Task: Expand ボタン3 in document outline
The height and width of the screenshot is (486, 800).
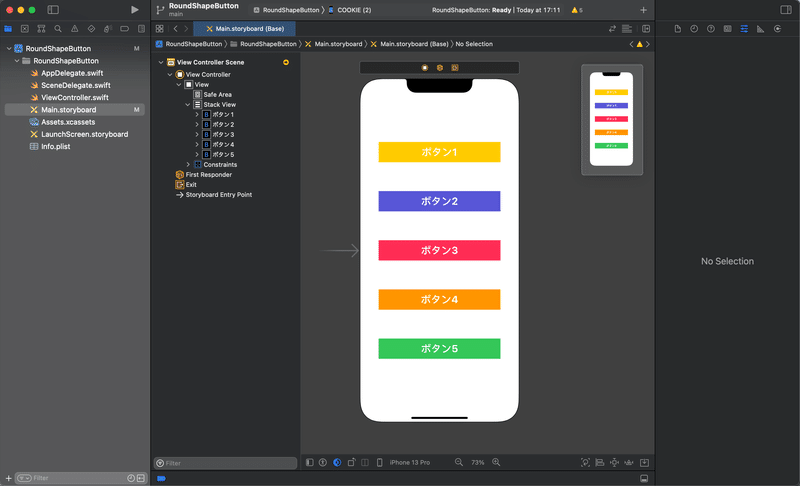Action: [197, 135]
